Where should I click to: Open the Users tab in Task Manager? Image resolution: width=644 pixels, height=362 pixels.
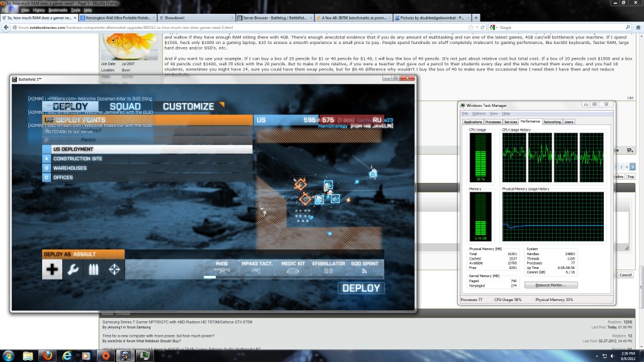569,122
